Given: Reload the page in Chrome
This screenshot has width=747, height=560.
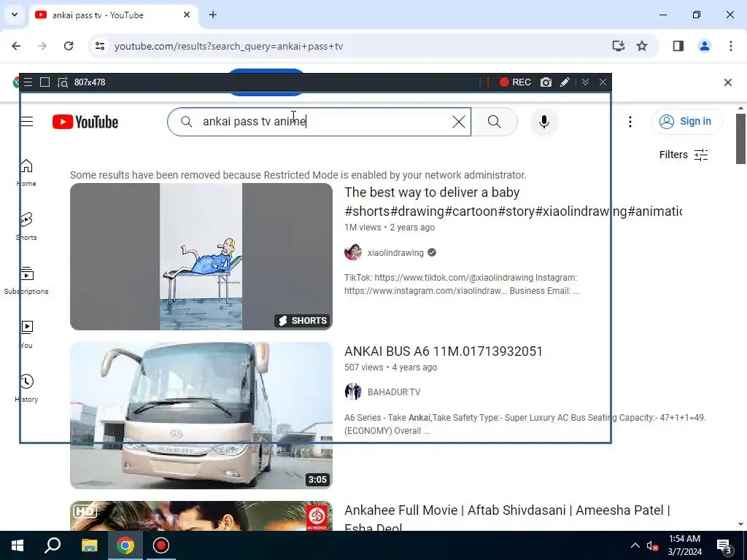Looking at the screenshot, I should (x=69, y=46).
